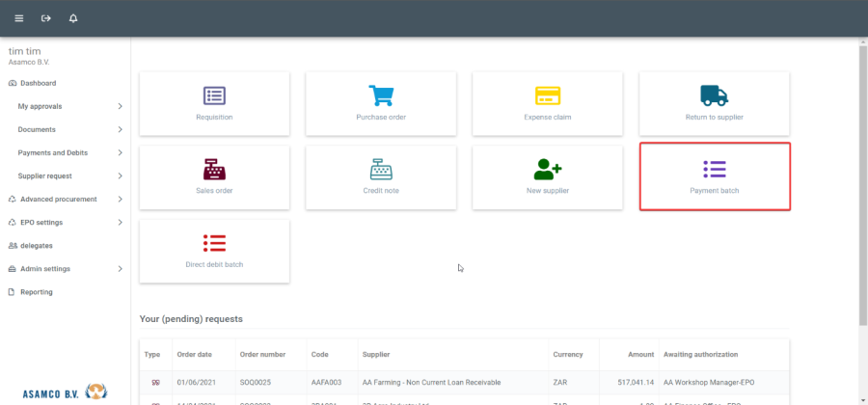Open delegates from the sidebar
Viewport: 868px width, 405px height.
click(37, 245)
